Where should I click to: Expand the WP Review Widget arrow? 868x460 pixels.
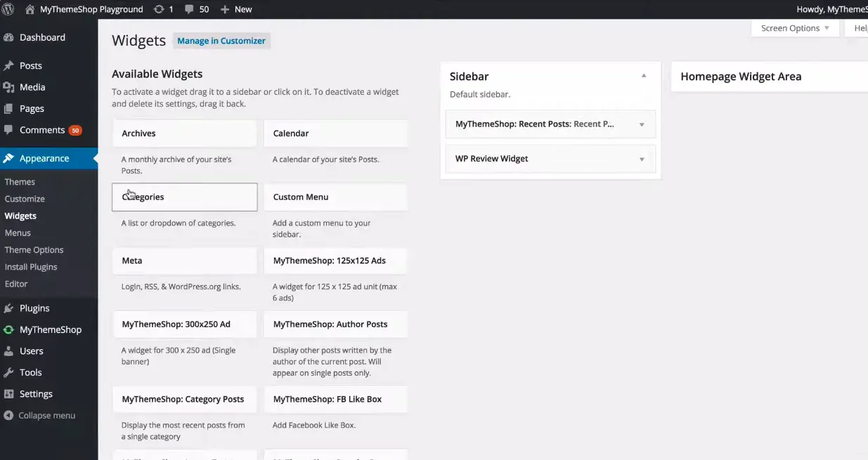pos(642,159)
